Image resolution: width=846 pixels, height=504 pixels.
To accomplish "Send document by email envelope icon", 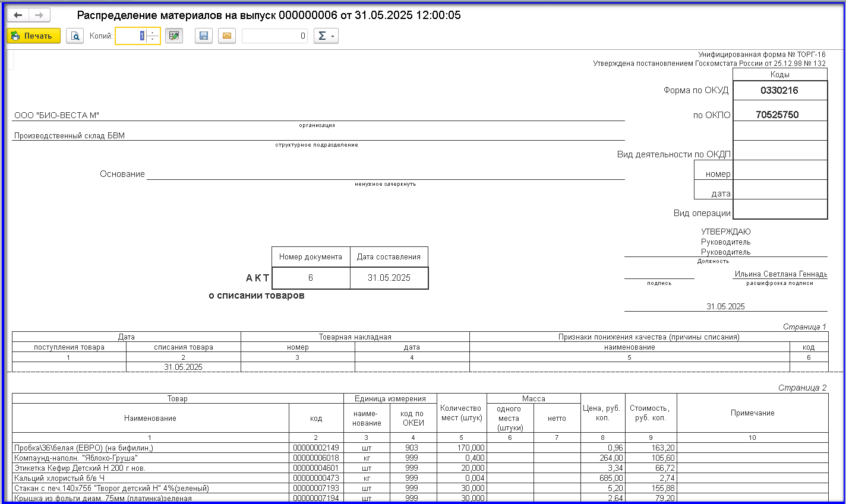I will [x=226, y=36].
